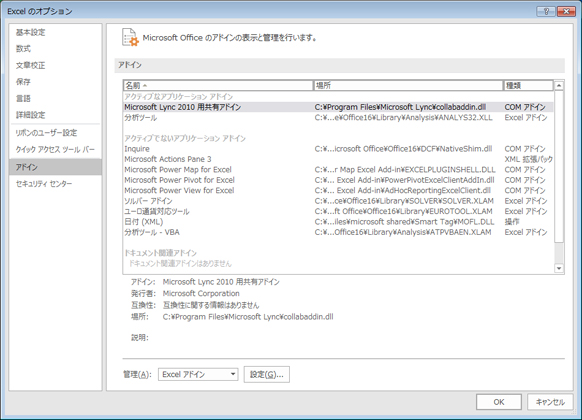Click the 設定(G)... button
Viewport: 582px width, 420px height.
pyautogui.click(x=267, y=374)
